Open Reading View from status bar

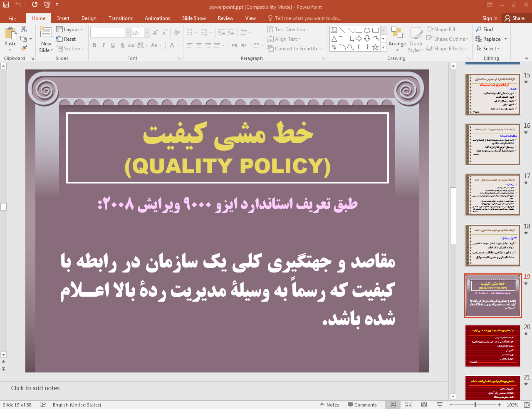coord(424,405)
